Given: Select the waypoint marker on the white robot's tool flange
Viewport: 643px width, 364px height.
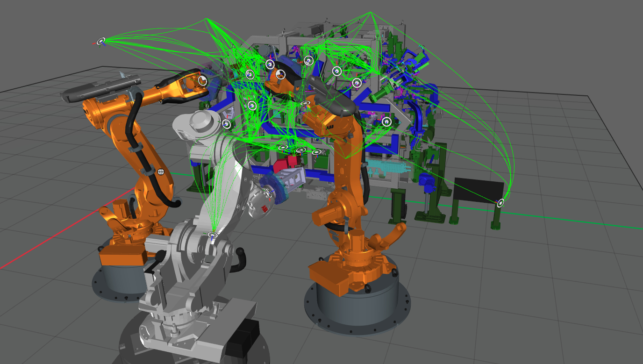Looking at the screenshot, I should [269, 192].
